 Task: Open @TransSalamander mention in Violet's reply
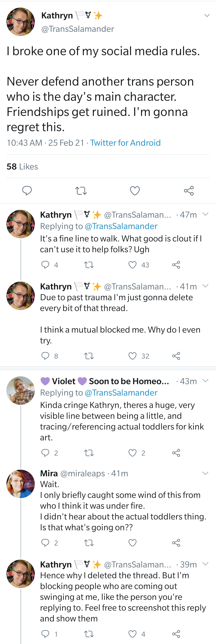point(121,393)
